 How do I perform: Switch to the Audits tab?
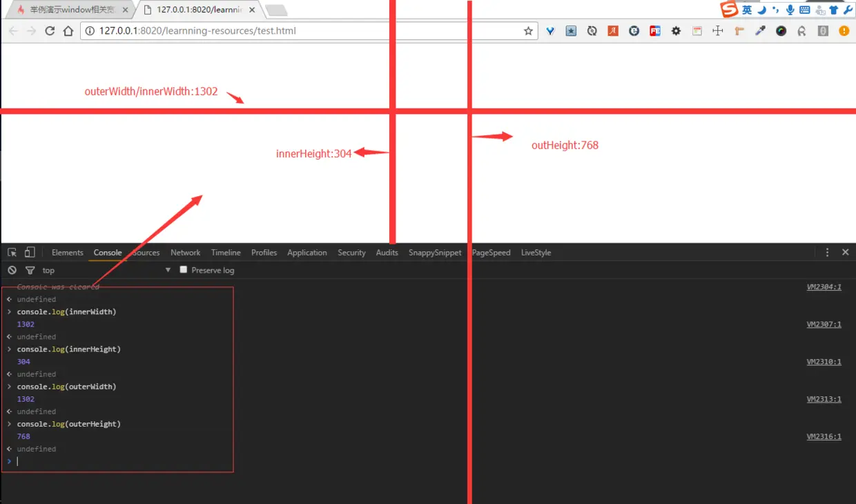(387, 253)
